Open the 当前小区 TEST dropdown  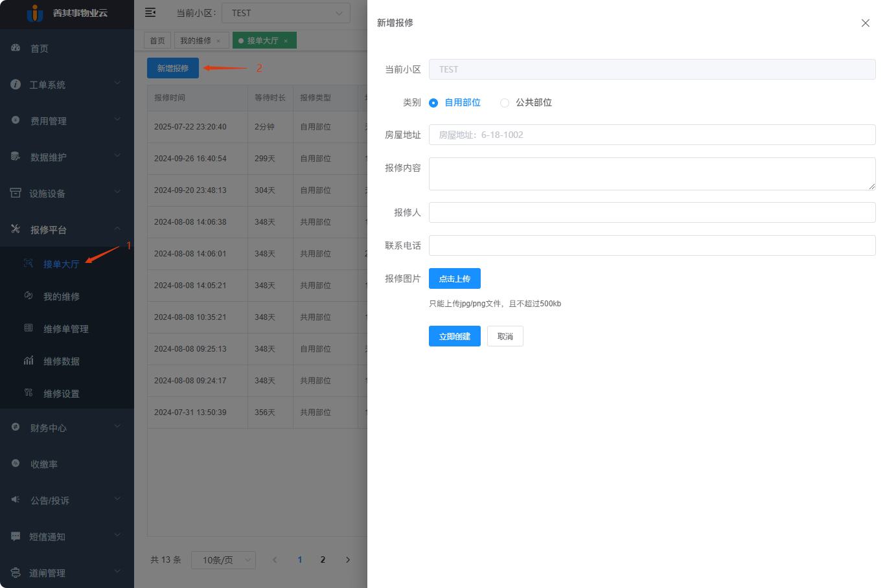[x=286, y=12]
